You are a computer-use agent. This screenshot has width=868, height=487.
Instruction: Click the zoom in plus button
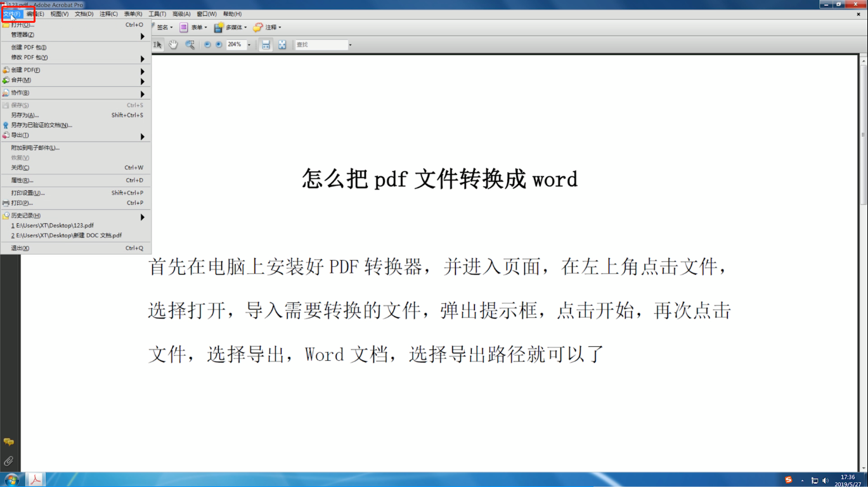[x=219, y=45]
